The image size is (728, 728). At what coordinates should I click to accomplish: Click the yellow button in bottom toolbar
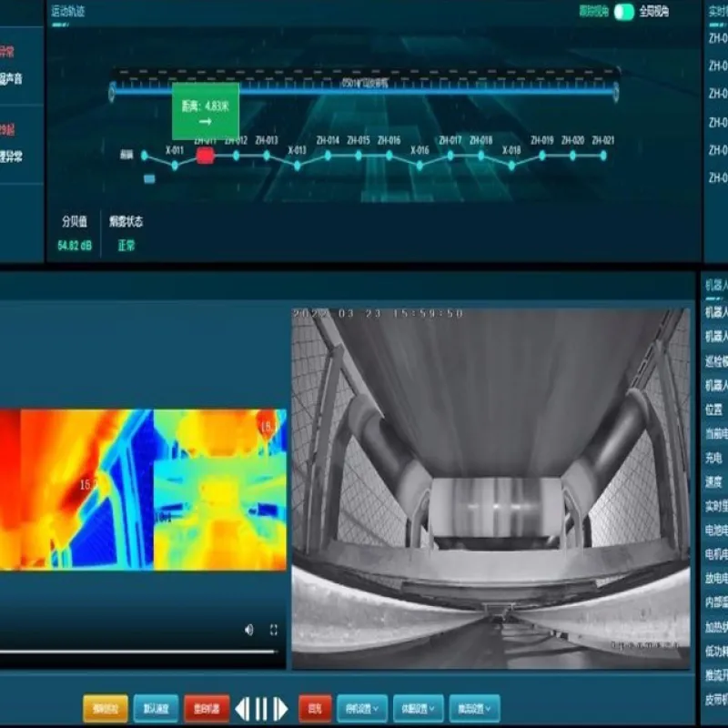(x=106, y=709)
